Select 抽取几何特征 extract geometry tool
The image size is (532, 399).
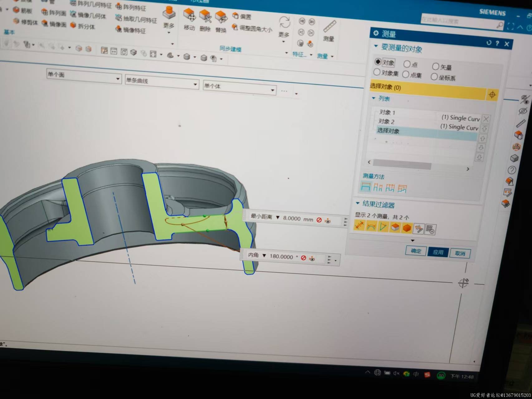point(136,19)
